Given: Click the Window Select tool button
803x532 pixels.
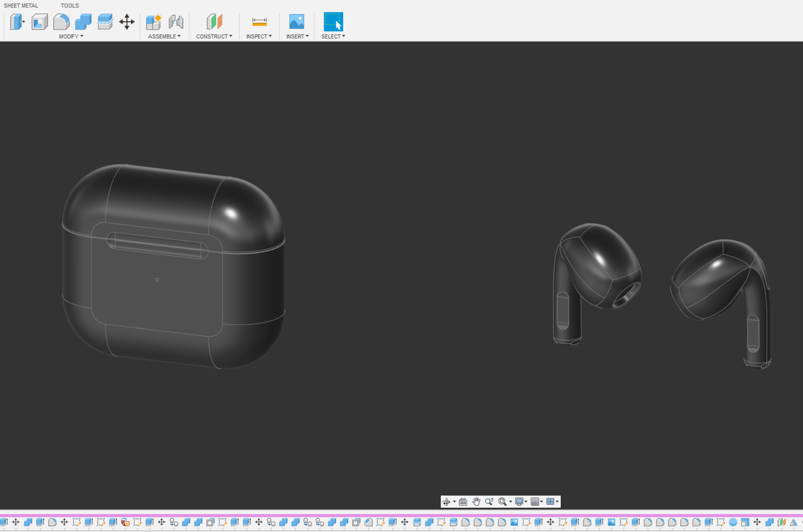Looking at the screenshot, I should [x=333, y=21].
